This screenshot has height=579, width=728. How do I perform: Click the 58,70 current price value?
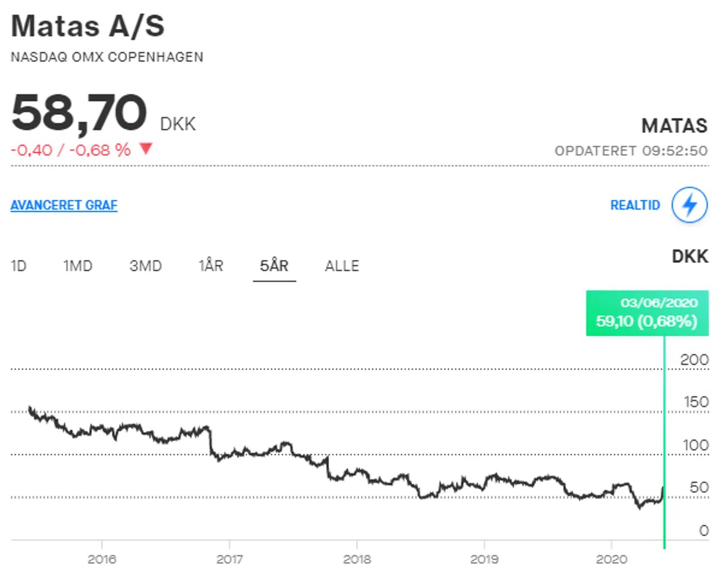(79, 112)
